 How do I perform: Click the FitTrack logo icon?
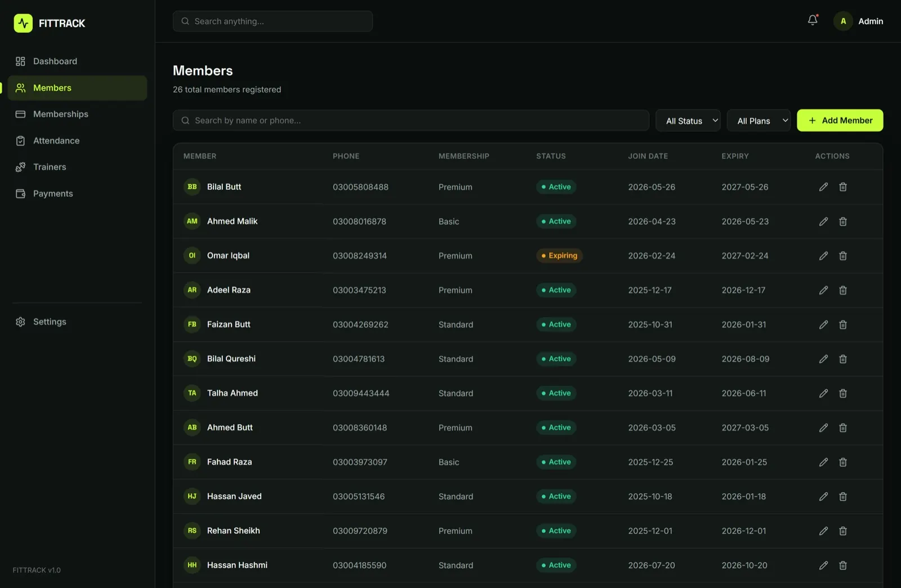pyautogui.click(x=23, y=23)
